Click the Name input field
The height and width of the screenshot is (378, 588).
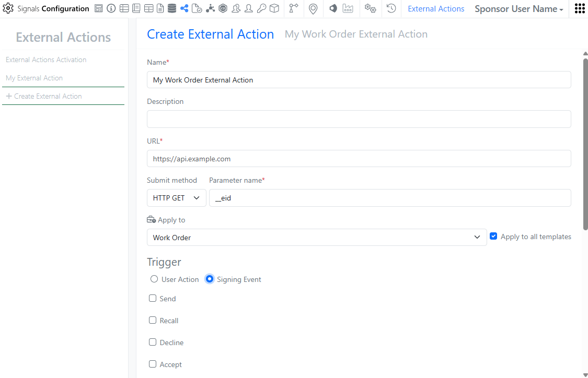click(x=359, y=80)
